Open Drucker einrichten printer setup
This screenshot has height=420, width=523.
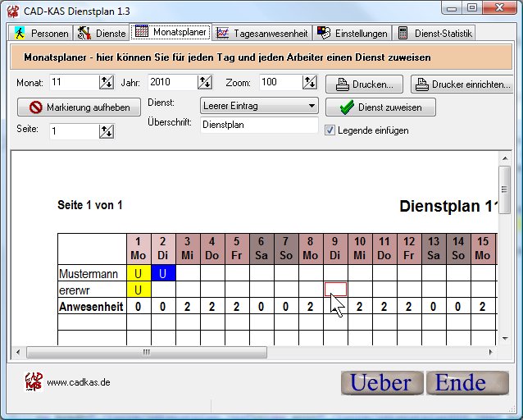pyautogui.click(x=462, y=84)
